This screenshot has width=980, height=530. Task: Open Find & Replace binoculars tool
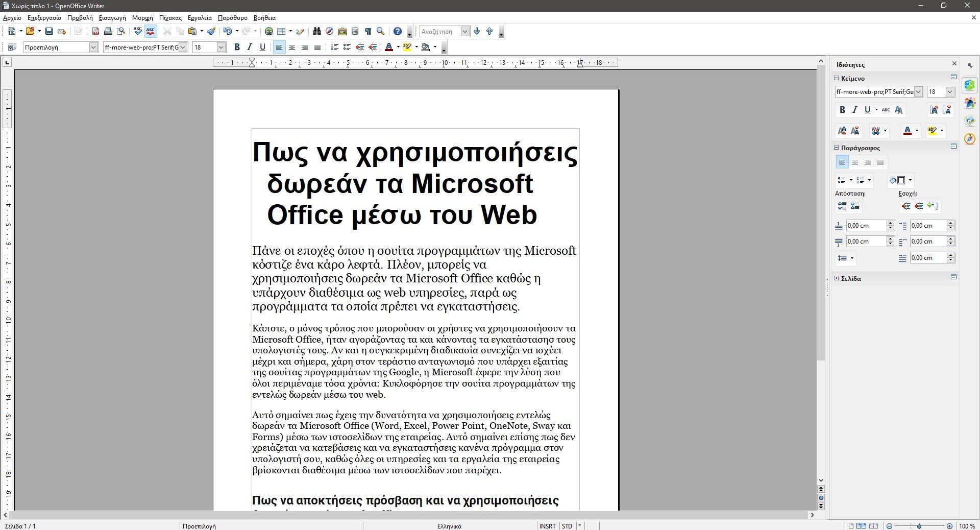click(317, 32)
